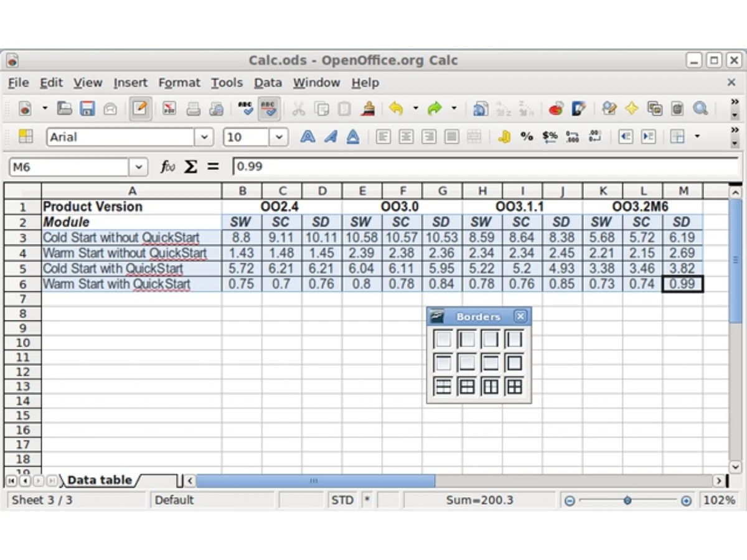This screenshot has height=560, width=747.
Task: Expand the New document dropdown arrow
Action: 45,109
